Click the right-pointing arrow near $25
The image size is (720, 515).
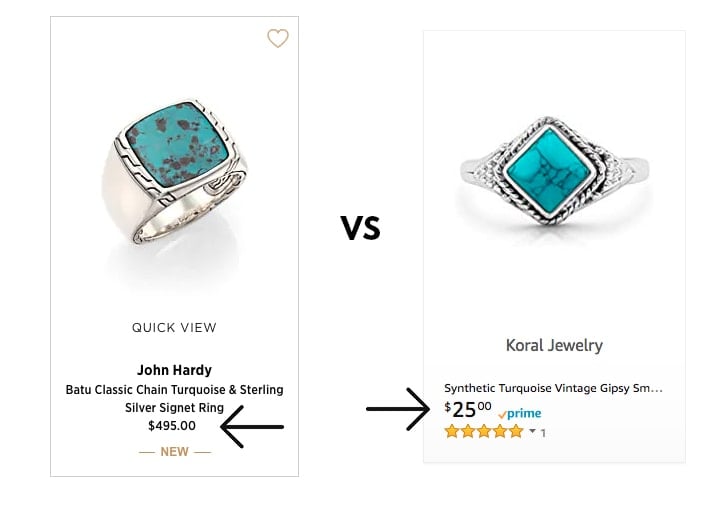click(x=398, y=409)
